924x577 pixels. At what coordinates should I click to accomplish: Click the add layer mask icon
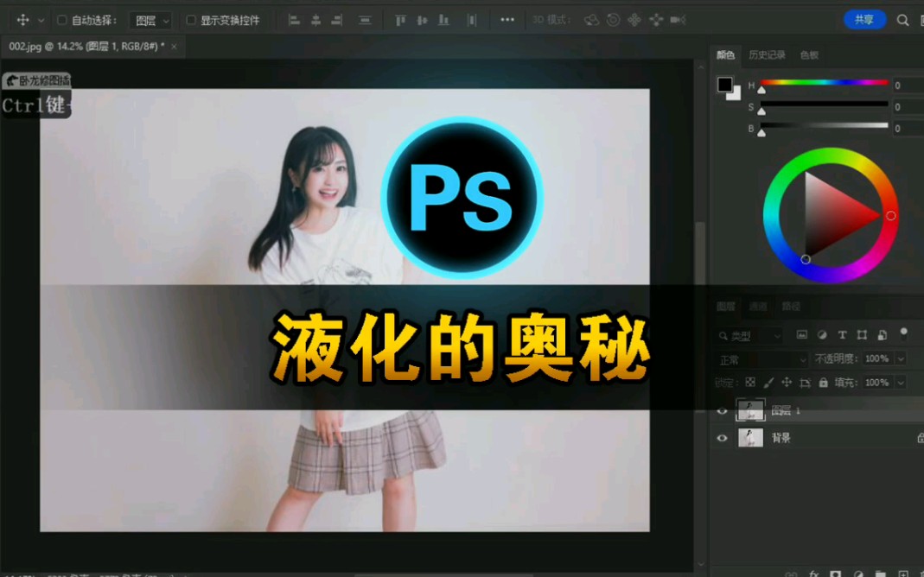pyautogui.click(x=835, y=572)
